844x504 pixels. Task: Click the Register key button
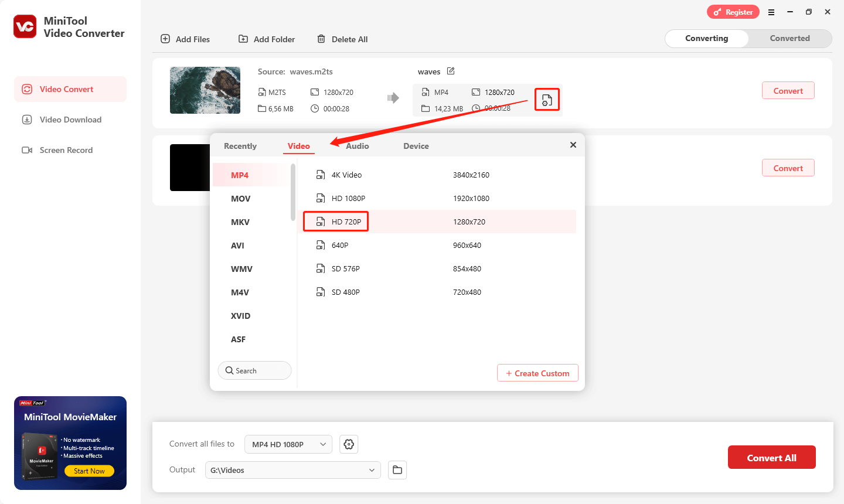(x=733, y=12)
